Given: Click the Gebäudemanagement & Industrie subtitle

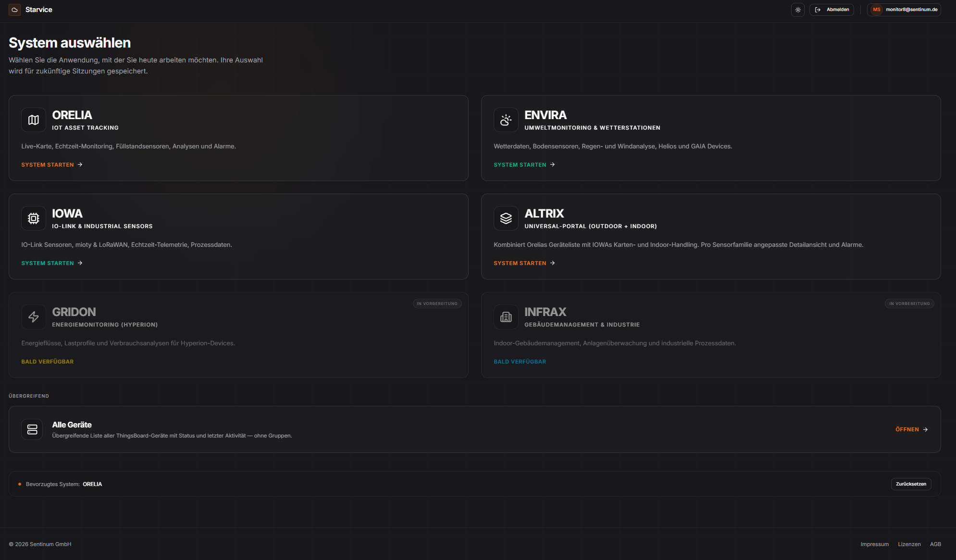Looking at the screenshot, I should tap(582, 325).
